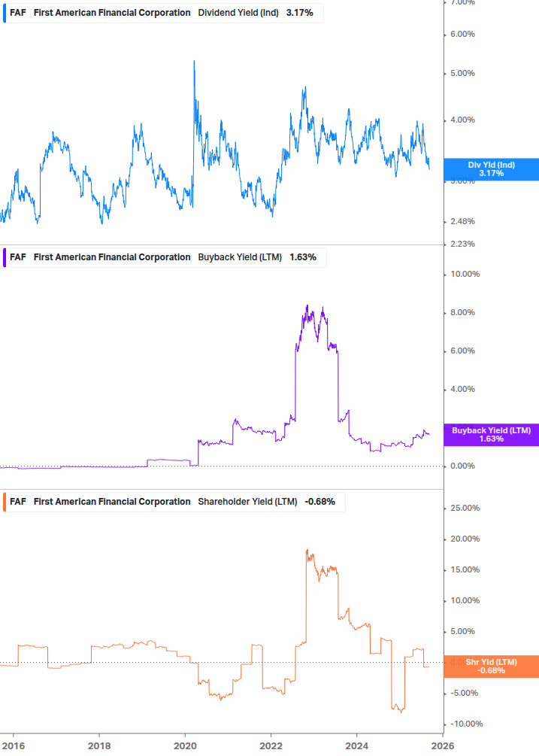This screenshot has height=756, width=539.
Task: Click the 1.63% value in buyback legend
Action: coord(303,257)
